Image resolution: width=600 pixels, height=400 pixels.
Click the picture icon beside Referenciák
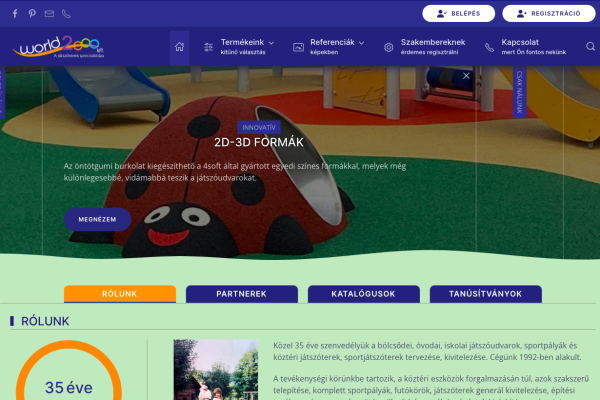[298, 47]
